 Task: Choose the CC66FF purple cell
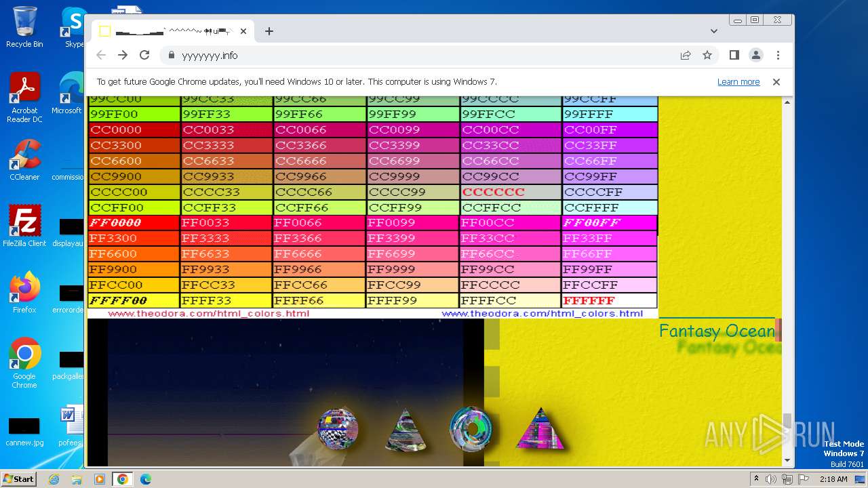(610, 161)
